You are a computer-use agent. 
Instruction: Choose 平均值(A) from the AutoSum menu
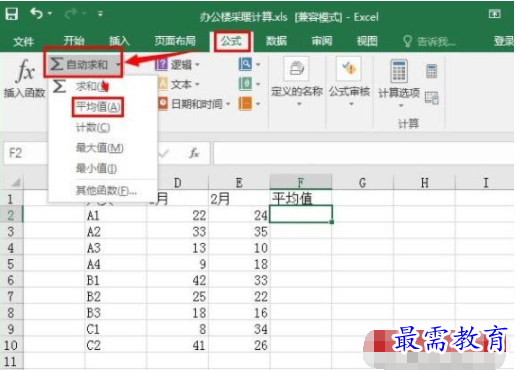pyautogui.click(x=98, y=107)
